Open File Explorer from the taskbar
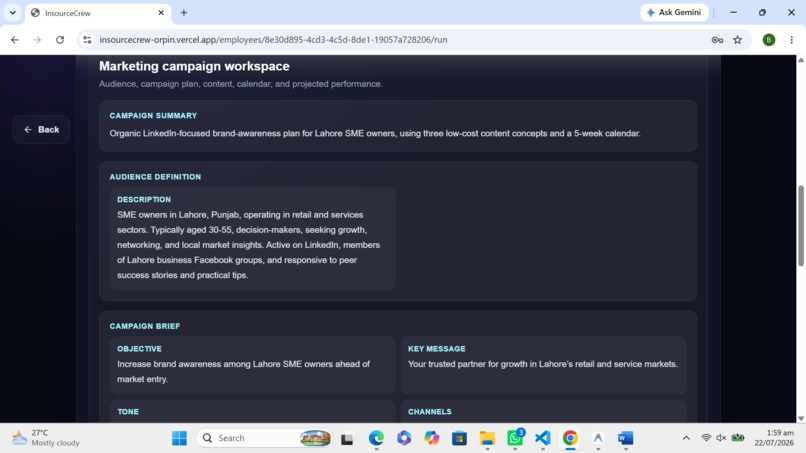Screen dimensions: 806x453 (x=487, y=438)
